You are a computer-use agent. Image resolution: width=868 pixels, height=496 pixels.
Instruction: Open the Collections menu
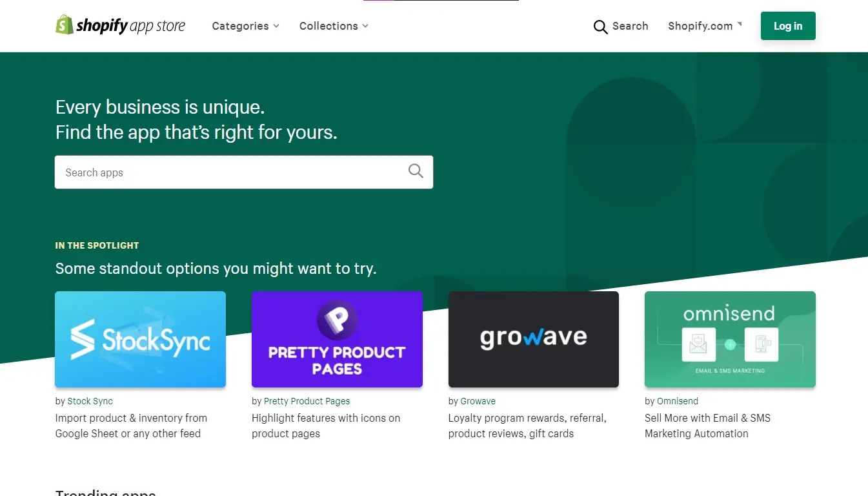(x=334, y=26)
